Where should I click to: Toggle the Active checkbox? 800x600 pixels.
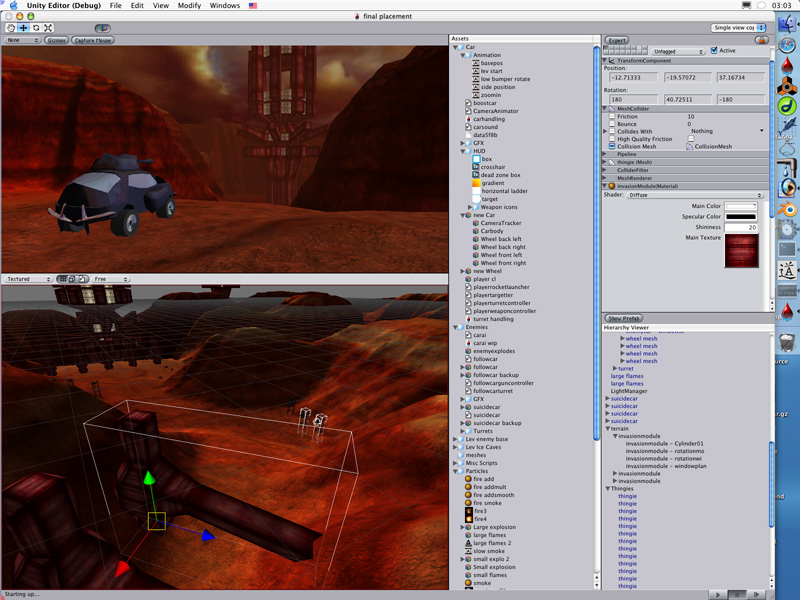point(713,50)
